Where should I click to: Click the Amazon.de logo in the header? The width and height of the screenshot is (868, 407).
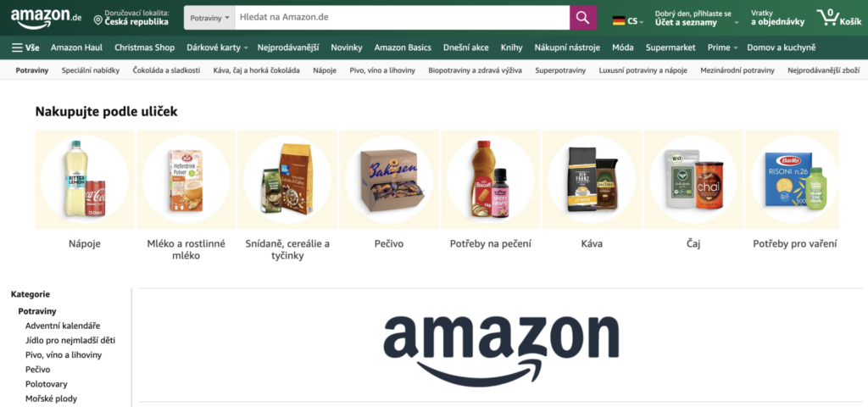pyautogui.click(x=46, y=18)
